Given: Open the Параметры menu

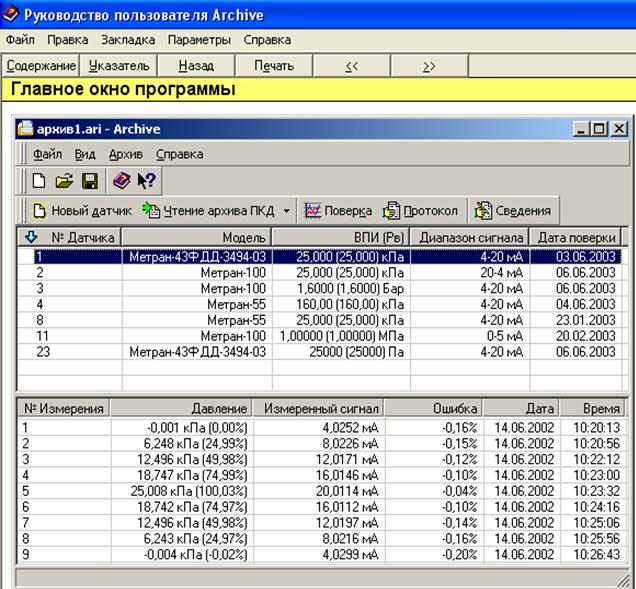Looking at the screenshot, I should pyautogui.click(x=199, y=40).
